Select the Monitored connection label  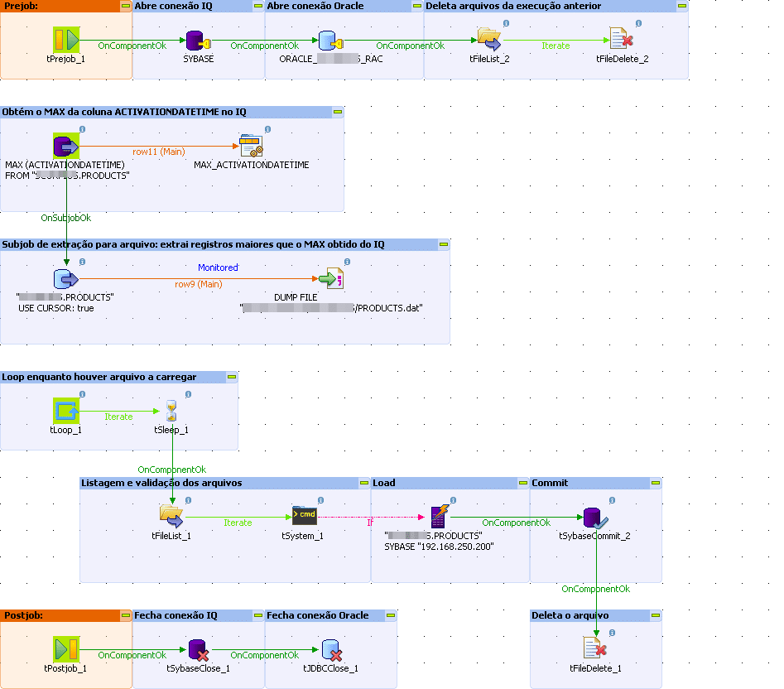[217, 267]
